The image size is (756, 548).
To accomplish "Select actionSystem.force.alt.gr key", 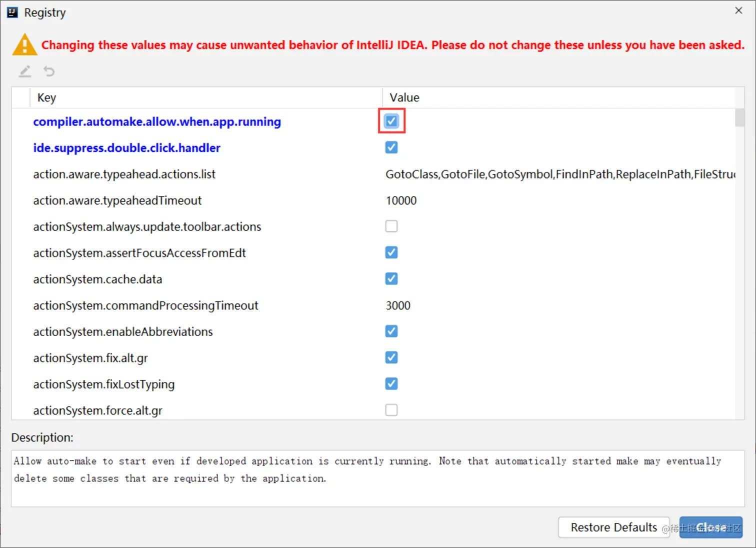I will 97,410.
